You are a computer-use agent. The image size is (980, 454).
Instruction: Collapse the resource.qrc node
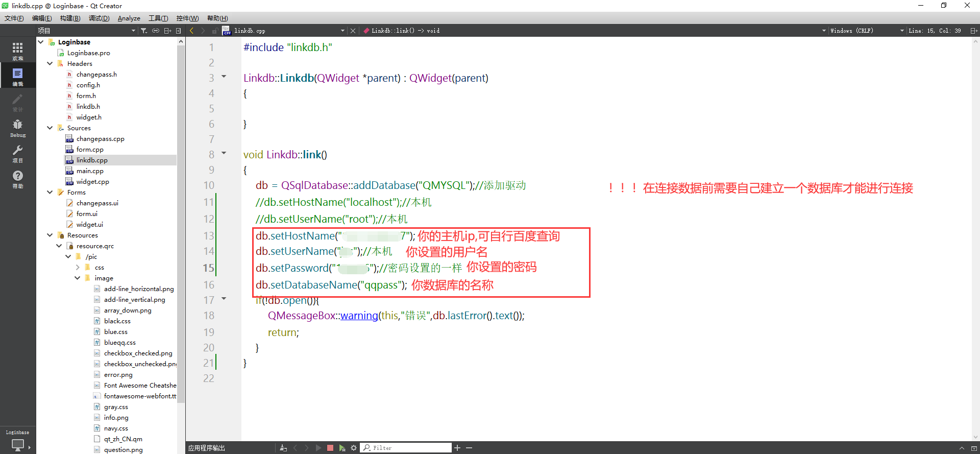coord(59,246)
